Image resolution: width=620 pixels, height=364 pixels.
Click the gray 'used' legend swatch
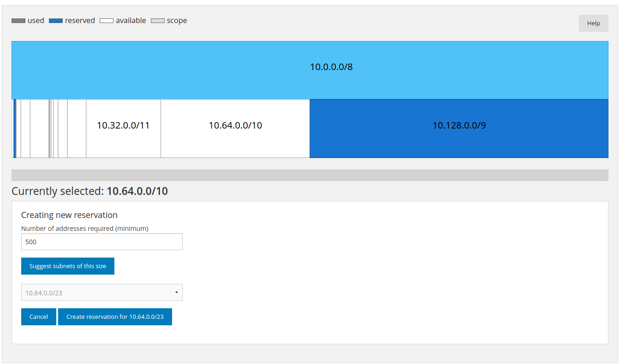tap(18, 21)
